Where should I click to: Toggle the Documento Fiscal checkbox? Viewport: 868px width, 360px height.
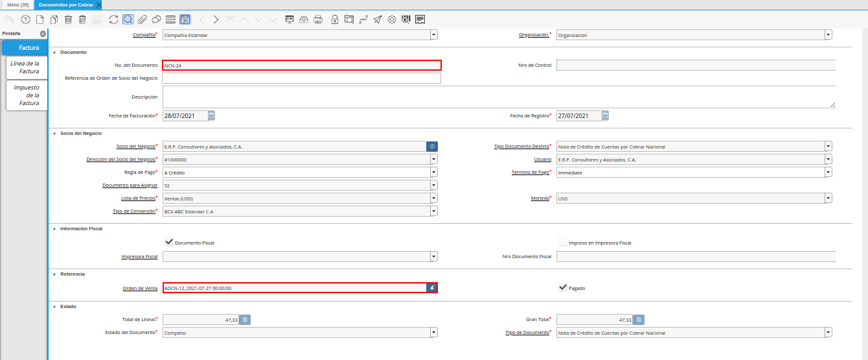(x=169, y=242)
